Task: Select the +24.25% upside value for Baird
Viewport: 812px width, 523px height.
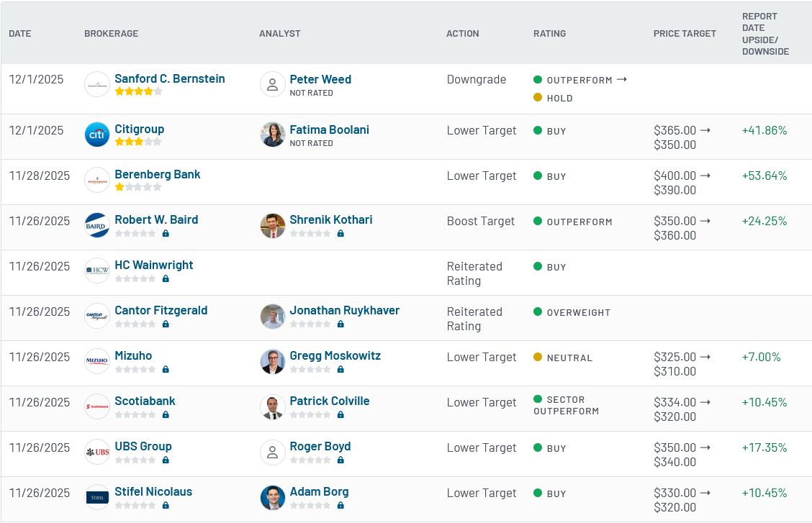Action: point(764,221)
